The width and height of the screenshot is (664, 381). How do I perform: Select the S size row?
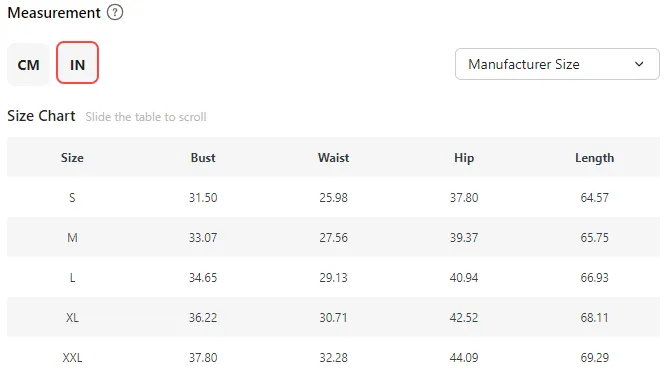point(333,197)
